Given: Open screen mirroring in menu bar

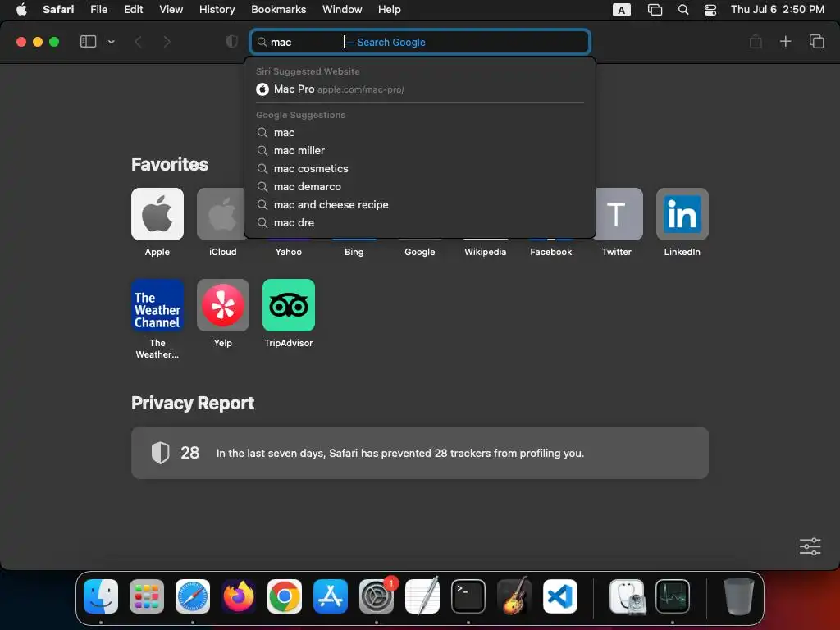Looking at the screenshot, I should [655, 10].
